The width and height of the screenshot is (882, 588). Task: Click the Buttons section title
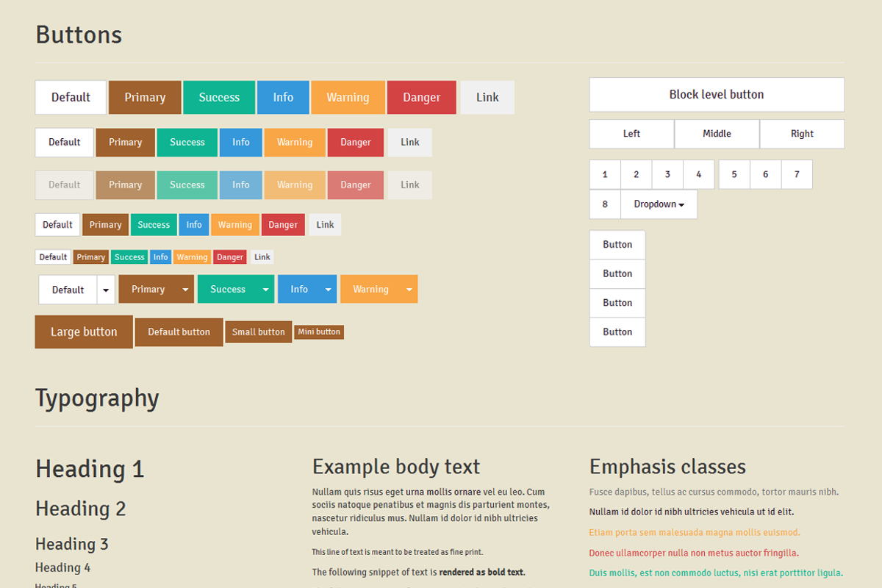[x=79, y=35]
